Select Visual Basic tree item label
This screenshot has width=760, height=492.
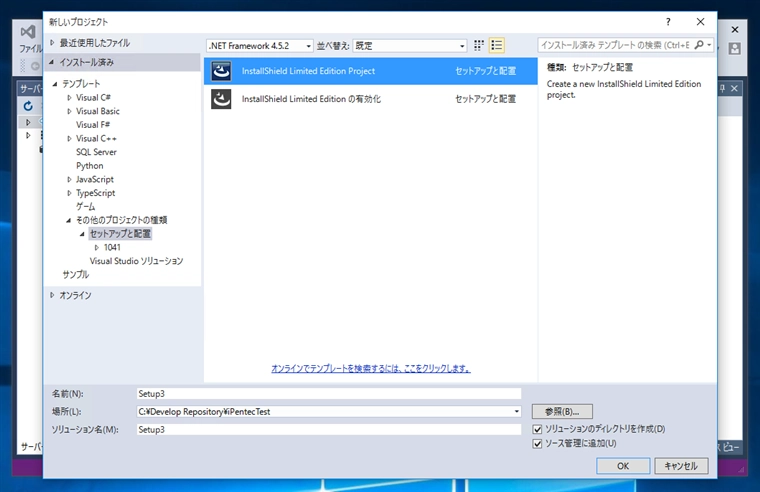[97, 111]
